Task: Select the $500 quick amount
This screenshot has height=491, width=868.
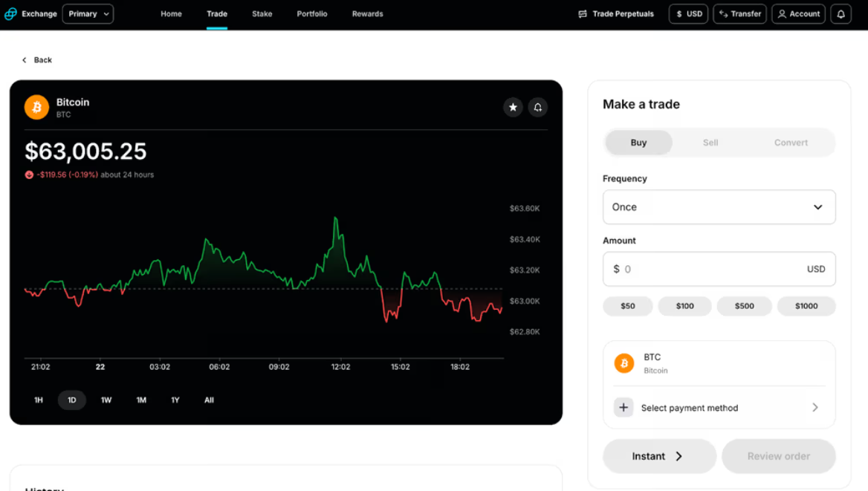Action: [x=744, y=305]
